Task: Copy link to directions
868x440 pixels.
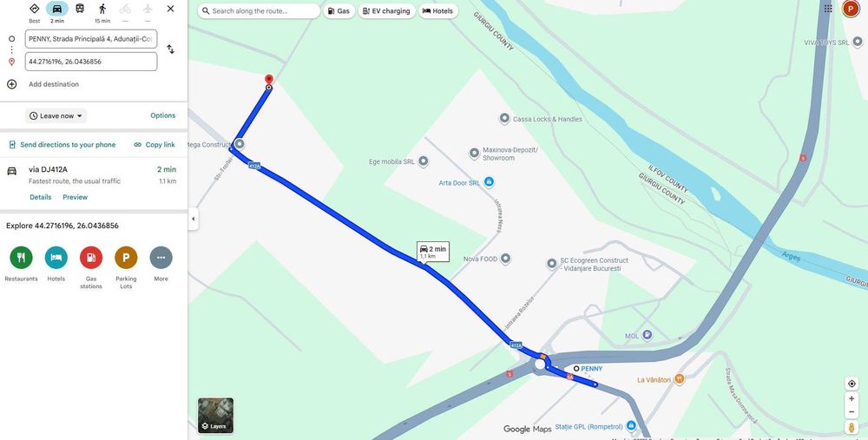Action: [x=155, y=144]
